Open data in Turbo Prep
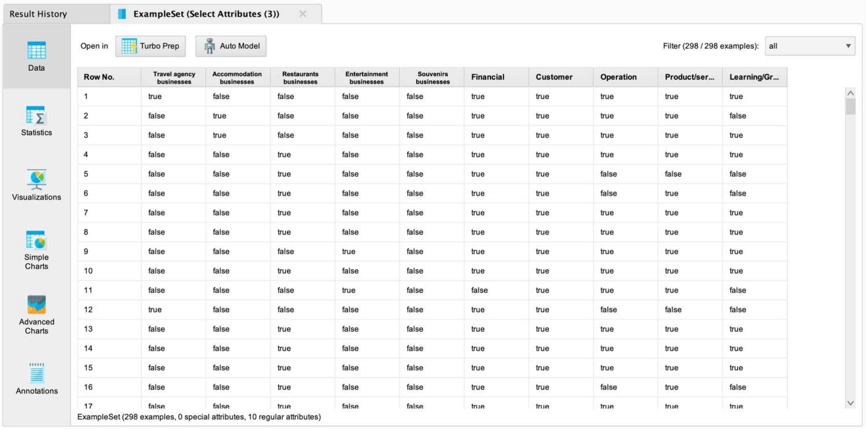The height and width of the screenshot is (432, 868). [x=150, y=46]
